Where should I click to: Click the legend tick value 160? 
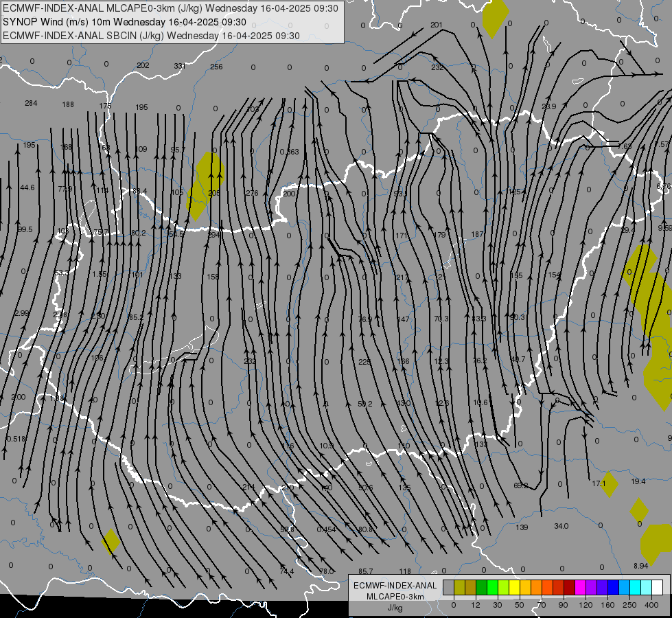(607, 605)
